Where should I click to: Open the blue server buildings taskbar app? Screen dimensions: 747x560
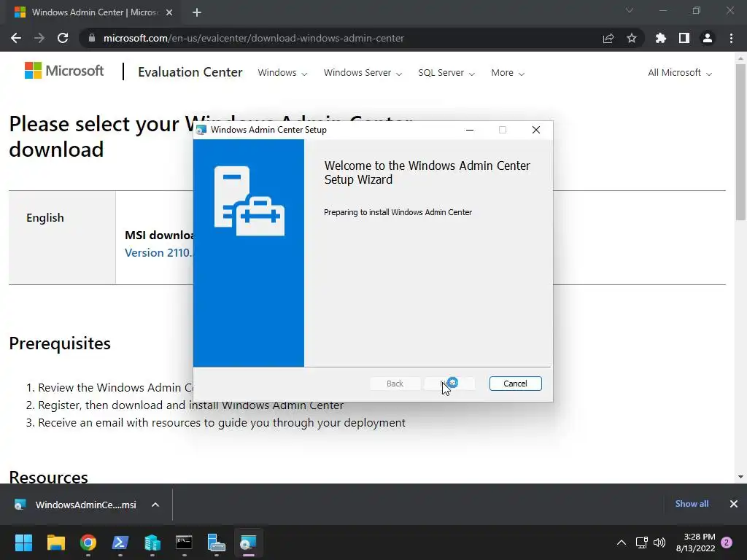152,542
